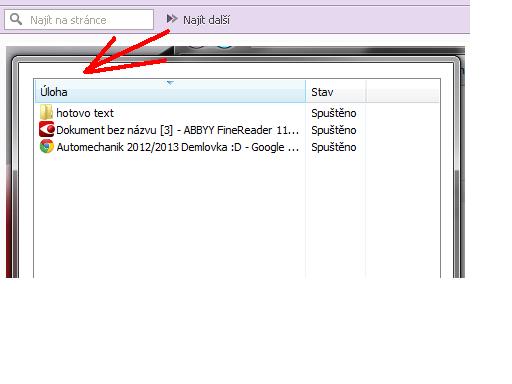Click 'Spuštěno' status of 'hotovo text'
The height and width of the screenshot is (384, 512).
(x=334, y=113)
